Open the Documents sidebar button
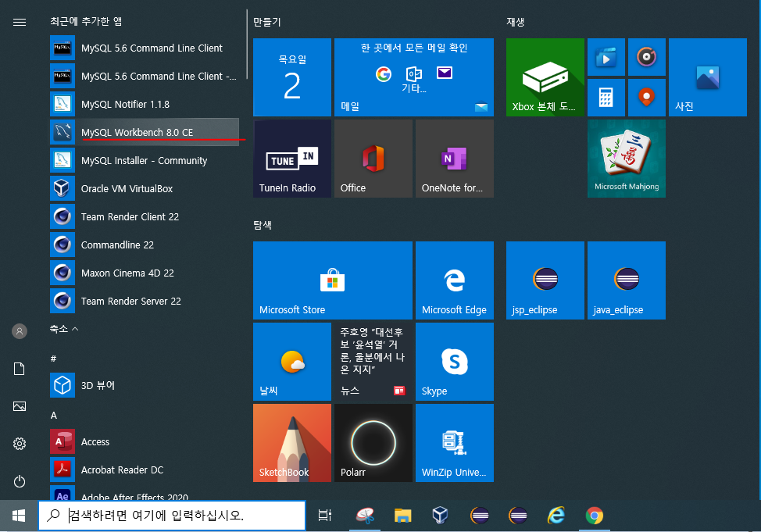The width and height of the screenshot is (761, 532). coord(20,369)
